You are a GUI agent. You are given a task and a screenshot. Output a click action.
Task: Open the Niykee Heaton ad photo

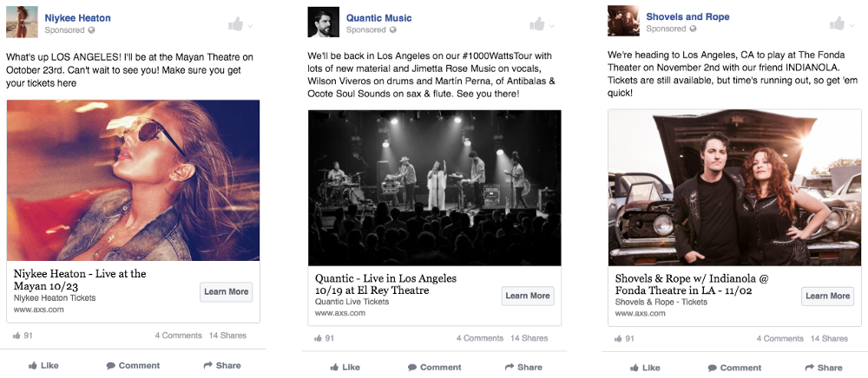pos(133,180)
